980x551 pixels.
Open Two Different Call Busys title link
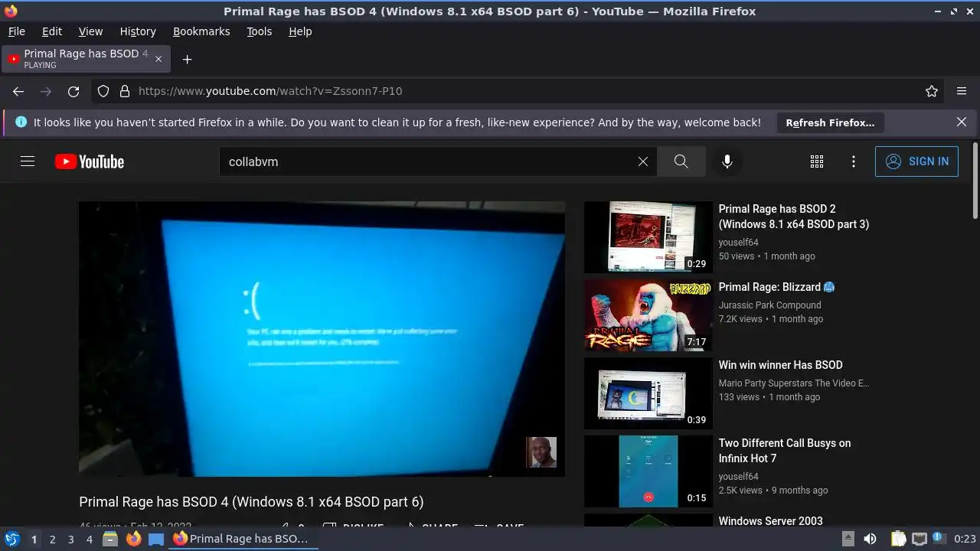click(x=785, y=451)
